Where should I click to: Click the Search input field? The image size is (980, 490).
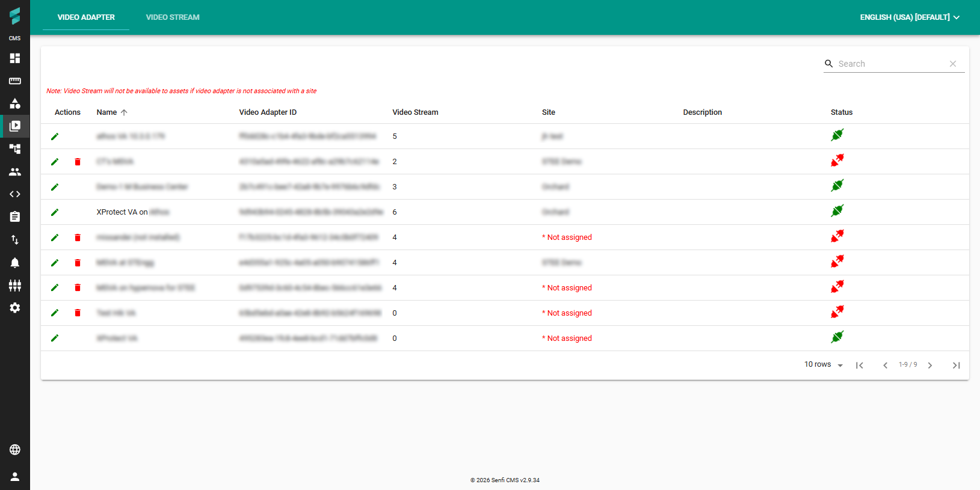click(x=890, y=64)
